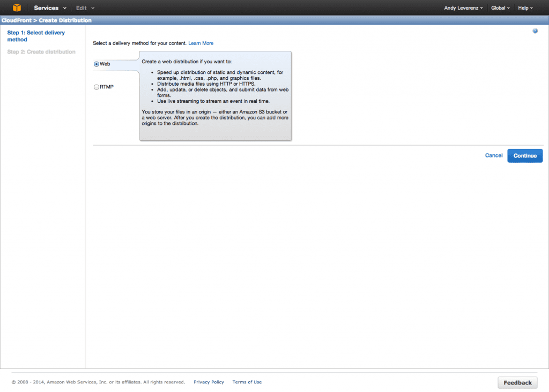The width and height of the screenshot is (549, 392).
Task: Expand the Global region selector
Action: (x=500, y=7)
